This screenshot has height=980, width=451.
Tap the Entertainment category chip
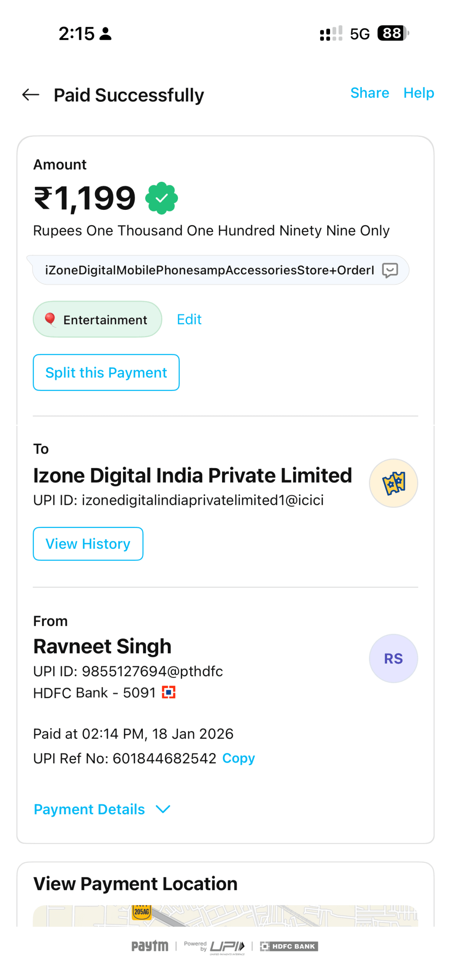[97, 319]
